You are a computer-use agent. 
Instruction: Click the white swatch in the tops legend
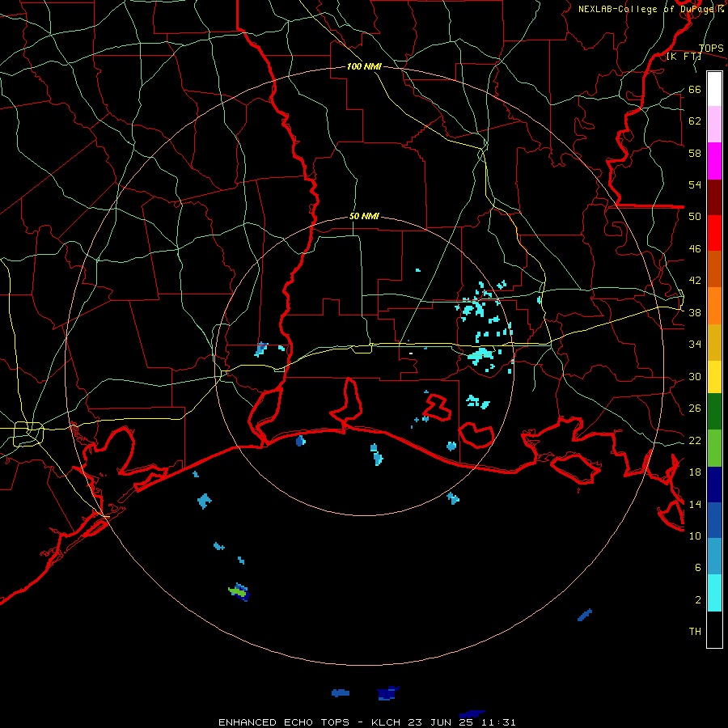714,89
